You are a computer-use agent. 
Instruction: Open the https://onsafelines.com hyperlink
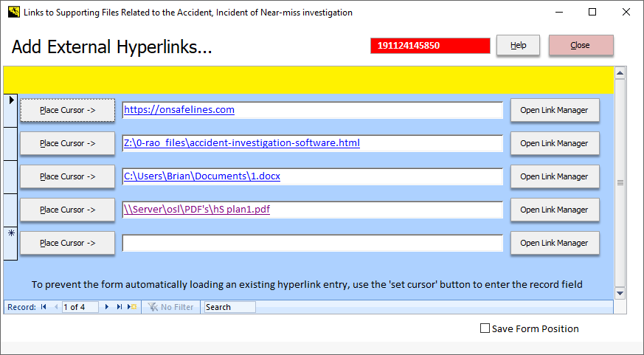pos(179,110)
